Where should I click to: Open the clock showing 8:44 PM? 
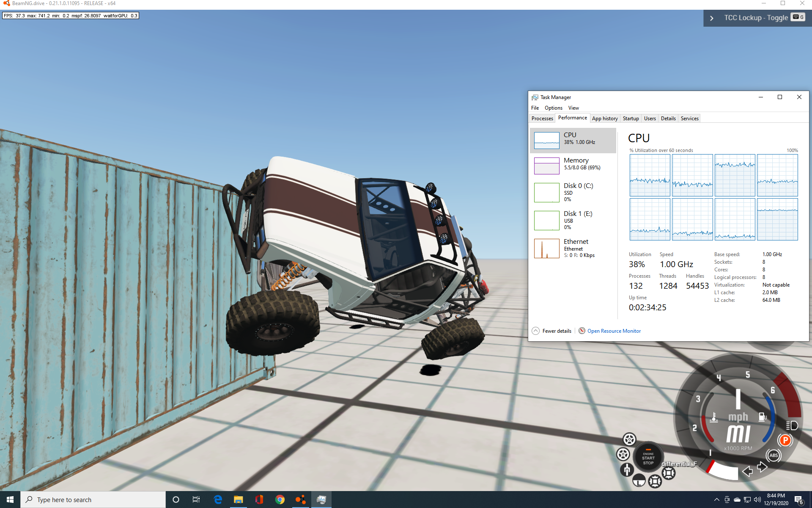click(776, 500)
